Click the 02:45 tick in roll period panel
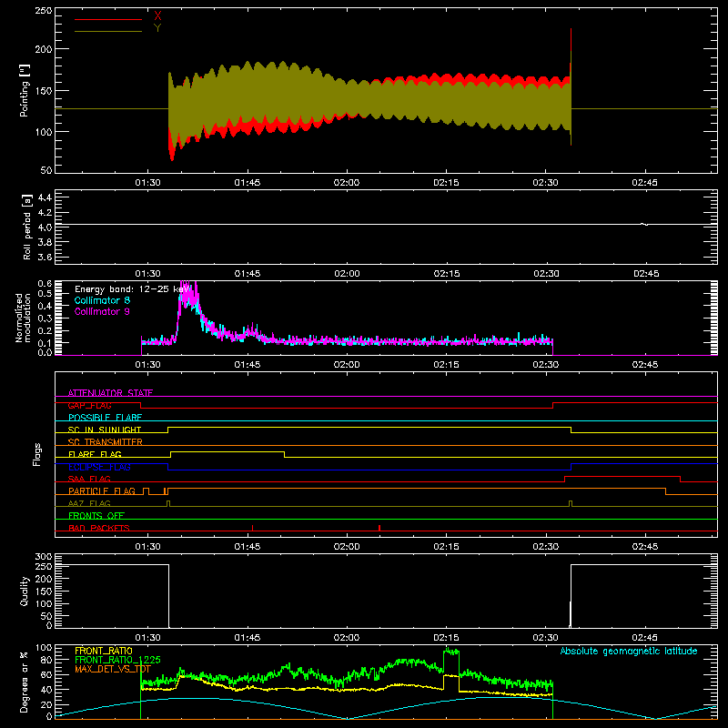Viewport: 728px width, 728px height. point(646,274)
